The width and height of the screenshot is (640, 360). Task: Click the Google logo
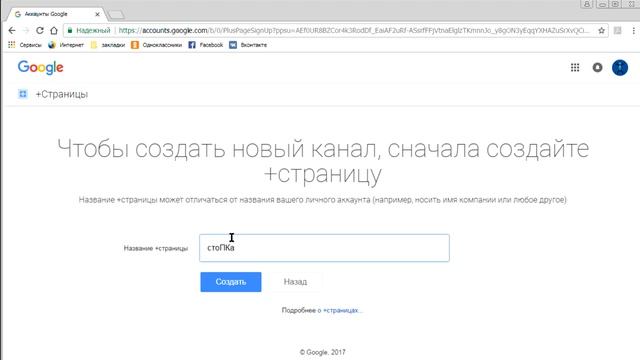click(40, 68)
